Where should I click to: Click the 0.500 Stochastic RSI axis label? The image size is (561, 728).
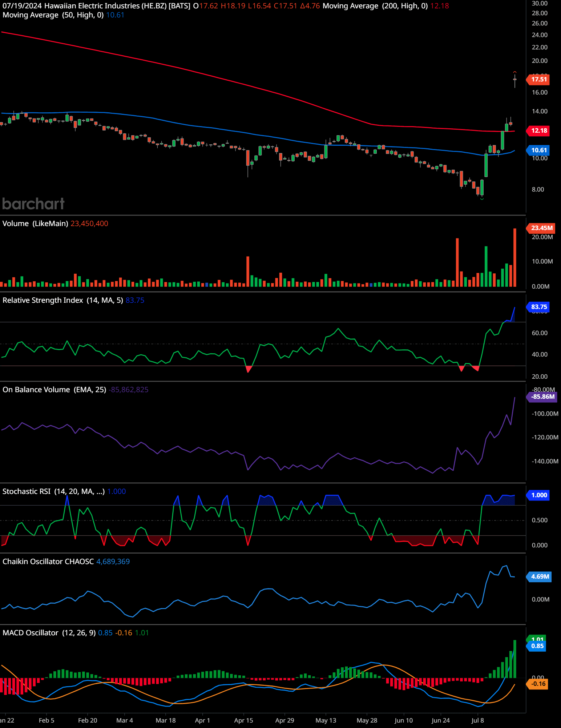(540, 520)
